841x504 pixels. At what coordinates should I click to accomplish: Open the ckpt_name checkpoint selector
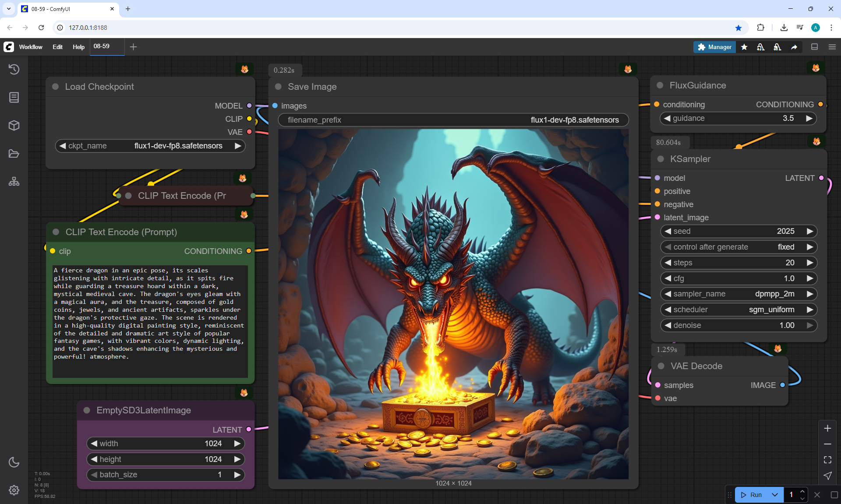(150, 146)
